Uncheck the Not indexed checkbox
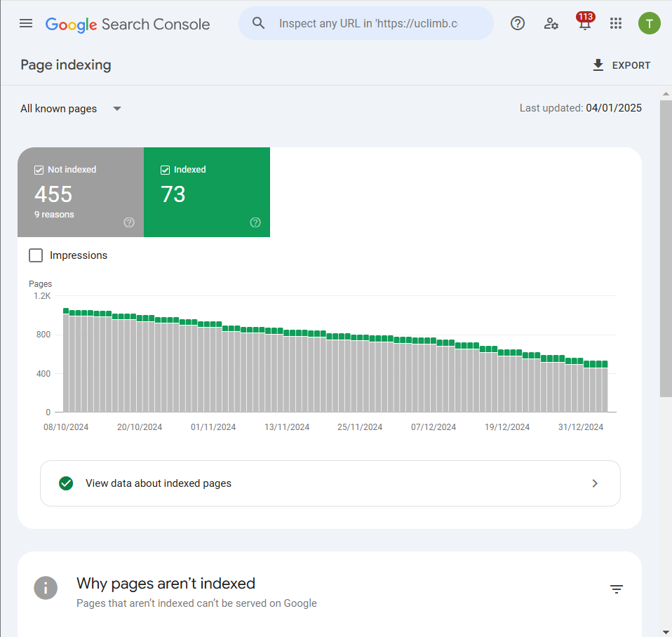The image size is (672, 637). (39, 170)
